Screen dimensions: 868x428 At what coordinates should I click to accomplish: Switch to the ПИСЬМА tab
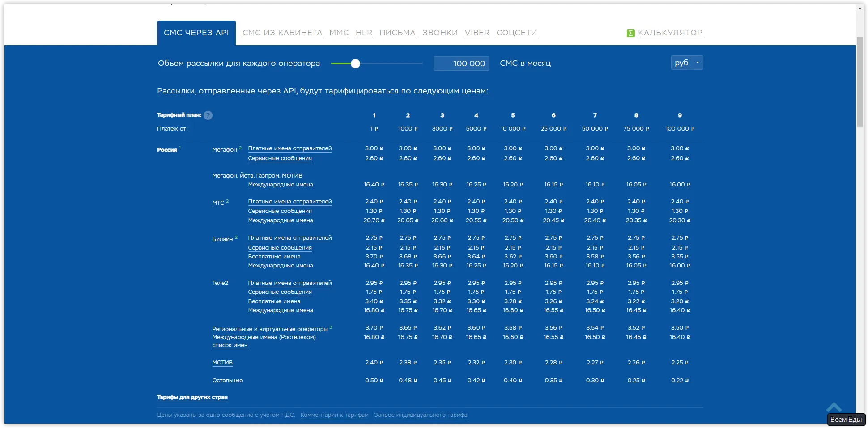397,33
